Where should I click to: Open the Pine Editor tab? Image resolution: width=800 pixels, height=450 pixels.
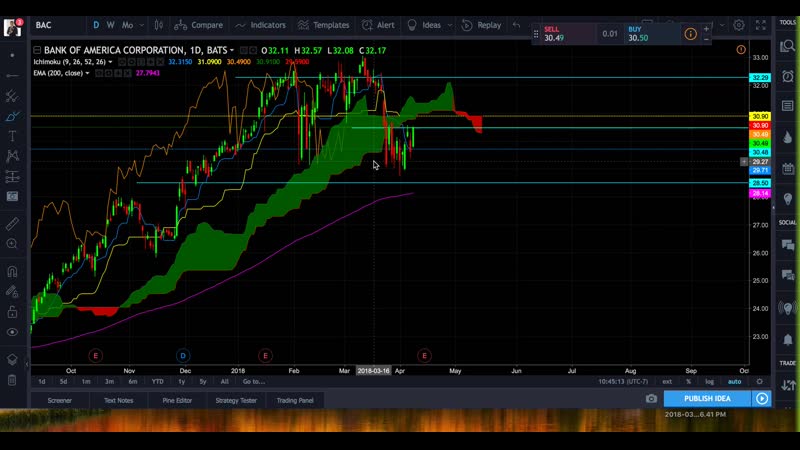[177, 401]
